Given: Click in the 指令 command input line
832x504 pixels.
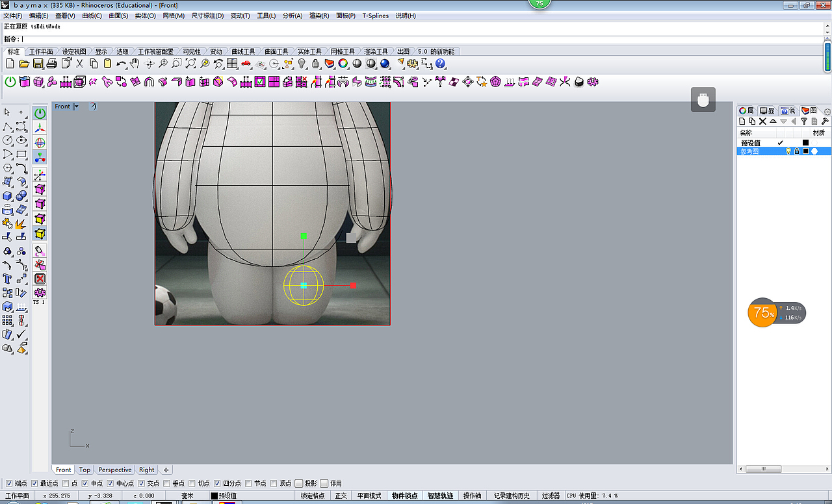Looking at the screenshot, I should click(422, 39).
